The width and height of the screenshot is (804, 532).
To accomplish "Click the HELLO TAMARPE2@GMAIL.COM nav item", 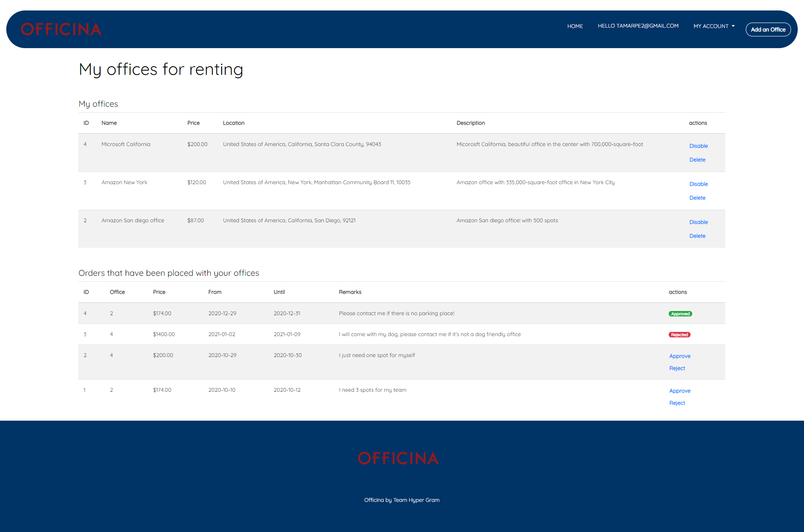I will coord(638,26).
